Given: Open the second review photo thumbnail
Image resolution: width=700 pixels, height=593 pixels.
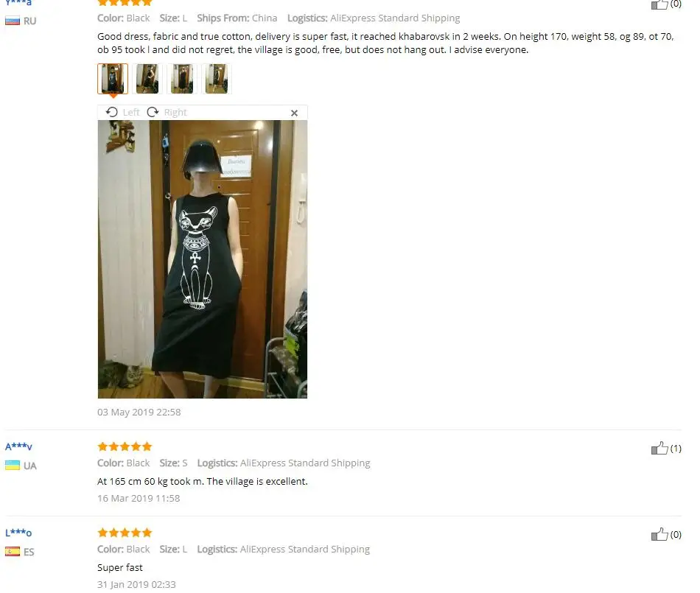Looking at the screenshot, I should (147, 79).
